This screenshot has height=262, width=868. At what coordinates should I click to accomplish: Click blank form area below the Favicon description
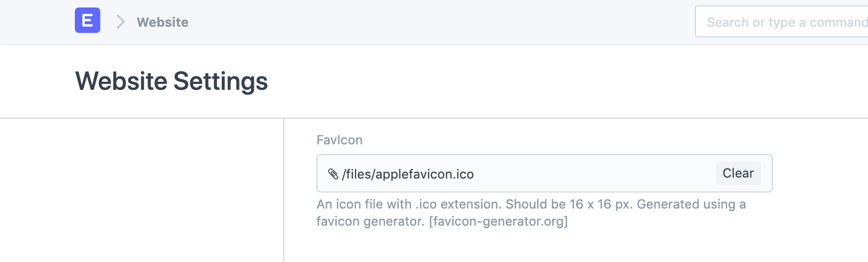tap(534, 246)
